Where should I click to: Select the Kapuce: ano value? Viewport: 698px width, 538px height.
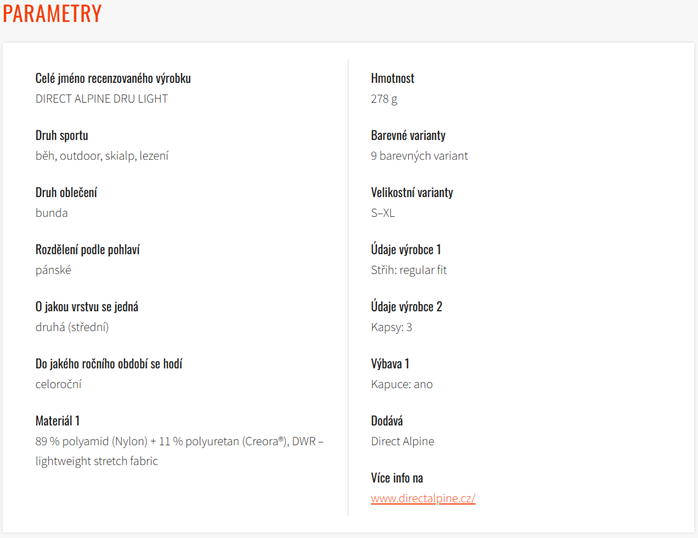(x=402, y=384)
